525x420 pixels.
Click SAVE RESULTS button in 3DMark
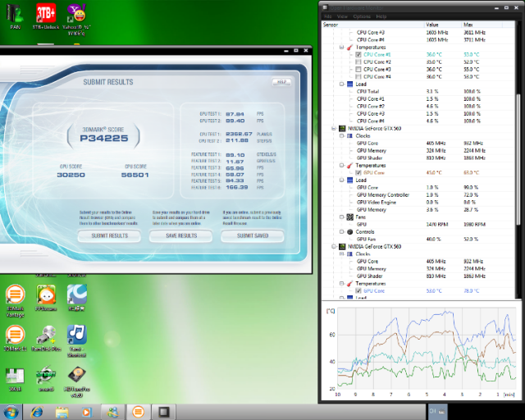click(x=181, y=235)
